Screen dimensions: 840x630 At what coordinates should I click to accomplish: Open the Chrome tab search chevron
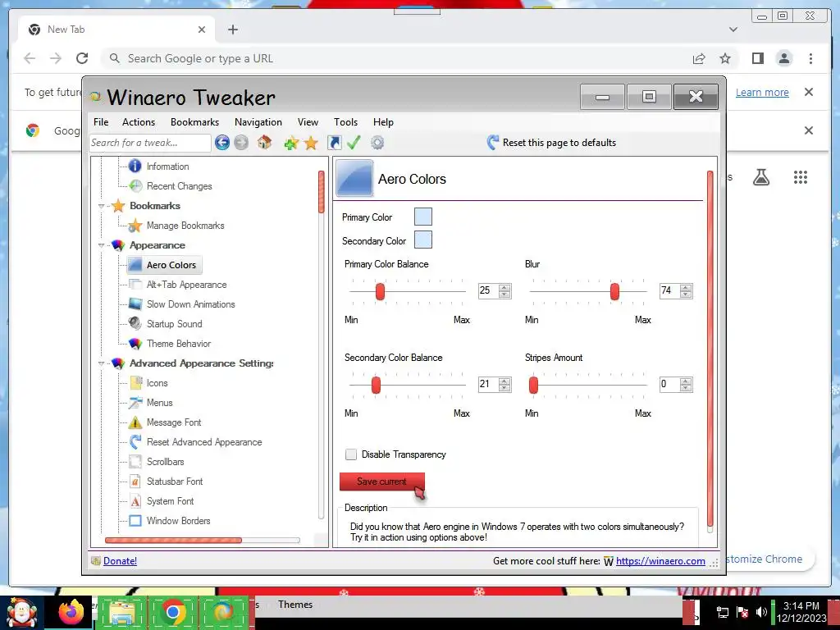click(x=733, y=30)
